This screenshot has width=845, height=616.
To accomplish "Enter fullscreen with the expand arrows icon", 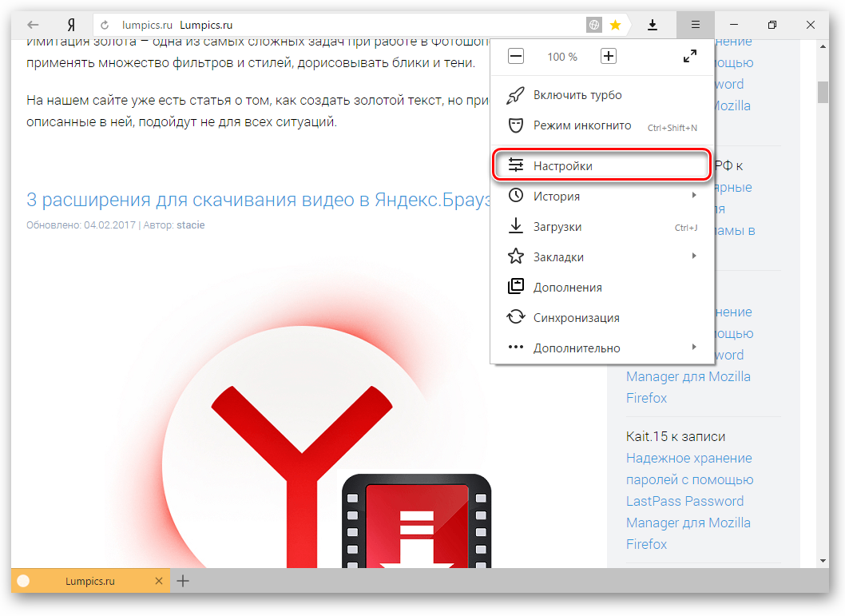I will (690, 57).
